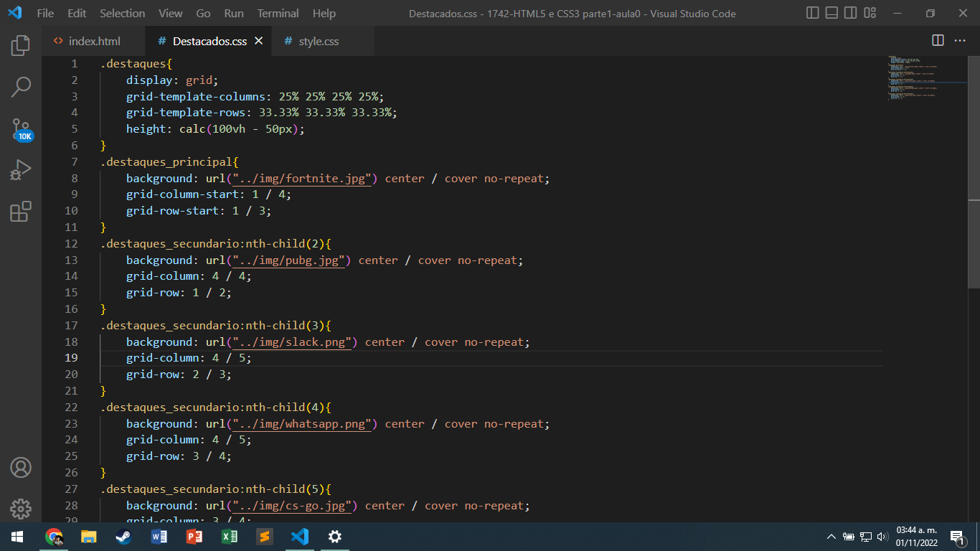The image size is (980, 551).
Task: Click the VS Code taskbar icon
Action: [x=300, y=537]
